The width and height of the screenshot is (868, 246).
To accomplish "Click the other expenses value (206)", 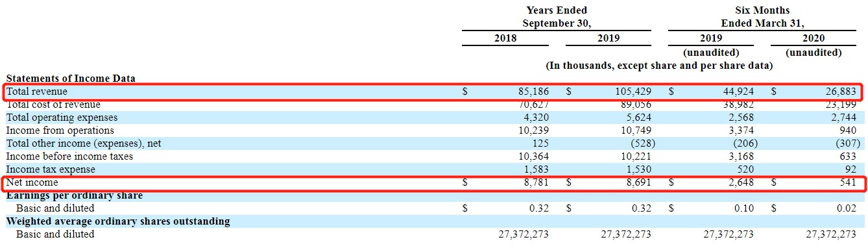I will click(745, 143).
